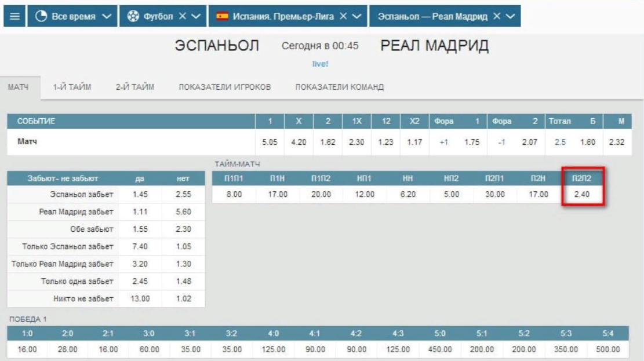Remove the Футбол filter with X
This screenshot has width=644, height=361.
(183, 16)
